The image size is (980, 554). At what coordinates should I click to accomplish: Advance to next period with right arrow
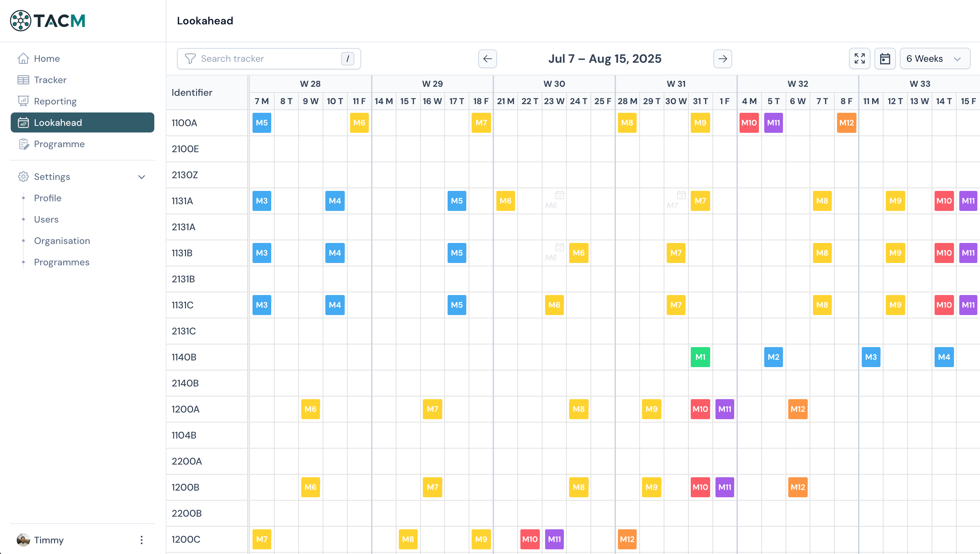point(722,59)
